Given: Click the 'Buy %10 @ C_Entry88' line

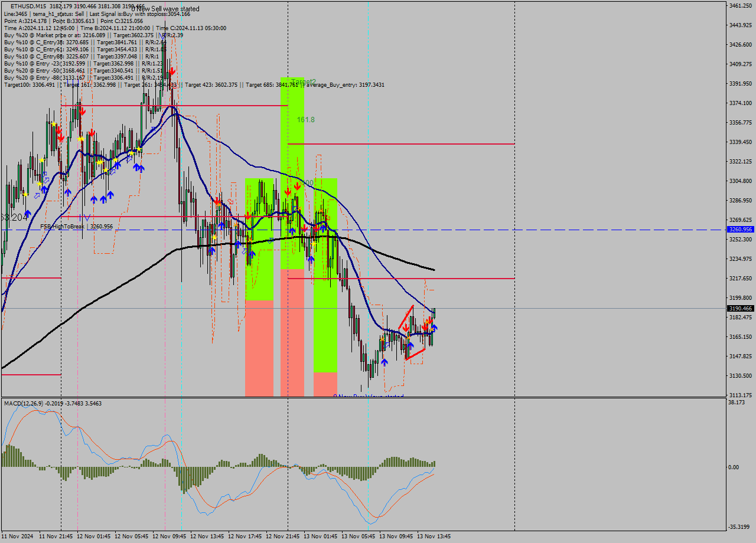Looking at the screenshot, I should 82,56.
